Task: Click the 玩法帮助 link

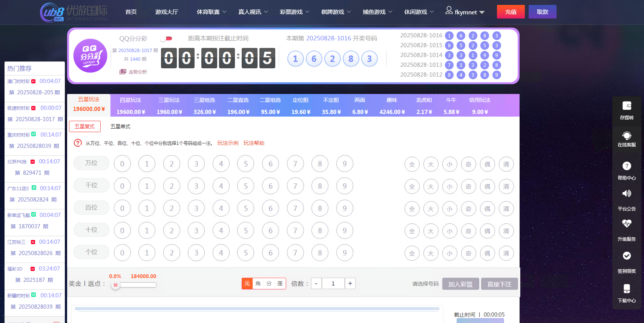Action: 254,143
